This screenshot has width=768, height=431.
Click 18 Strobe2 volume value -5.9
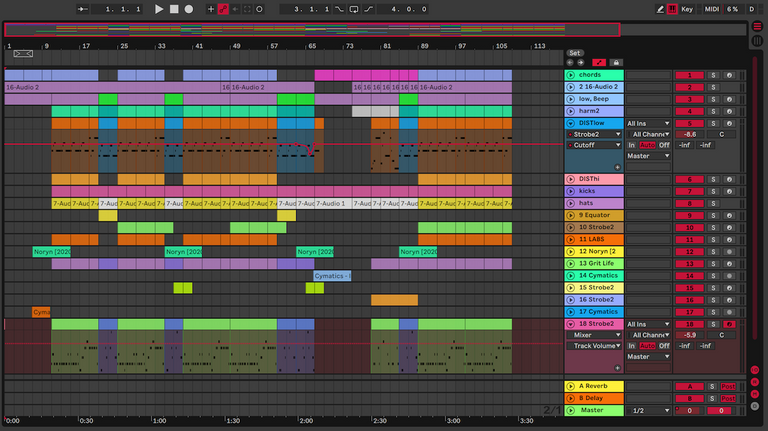point(689,335)
